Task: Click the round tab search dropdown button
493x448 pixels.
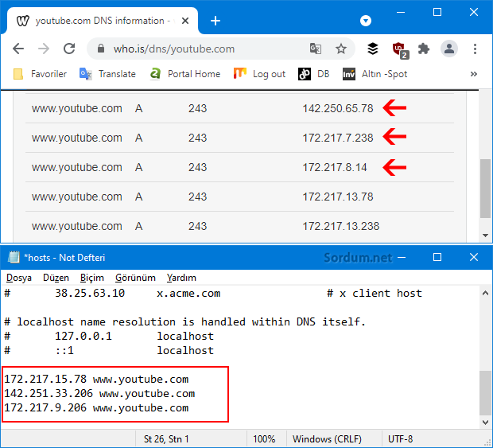Action: tap(365, 21)
